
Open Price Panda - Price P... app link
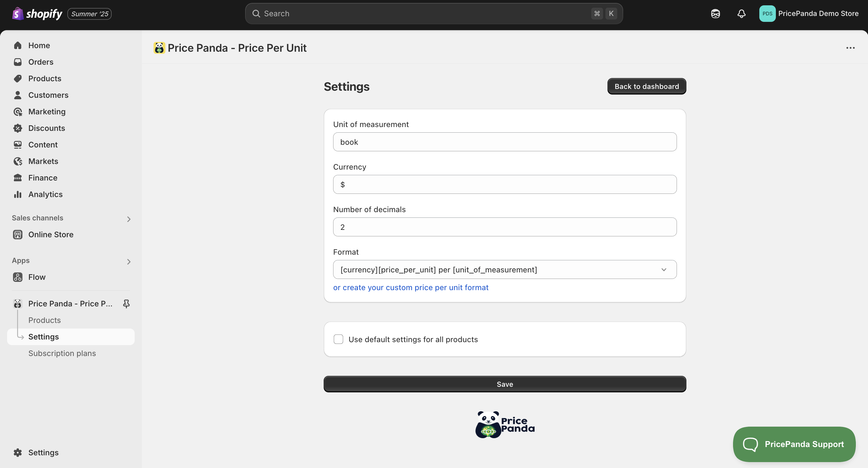coord(70,303)
